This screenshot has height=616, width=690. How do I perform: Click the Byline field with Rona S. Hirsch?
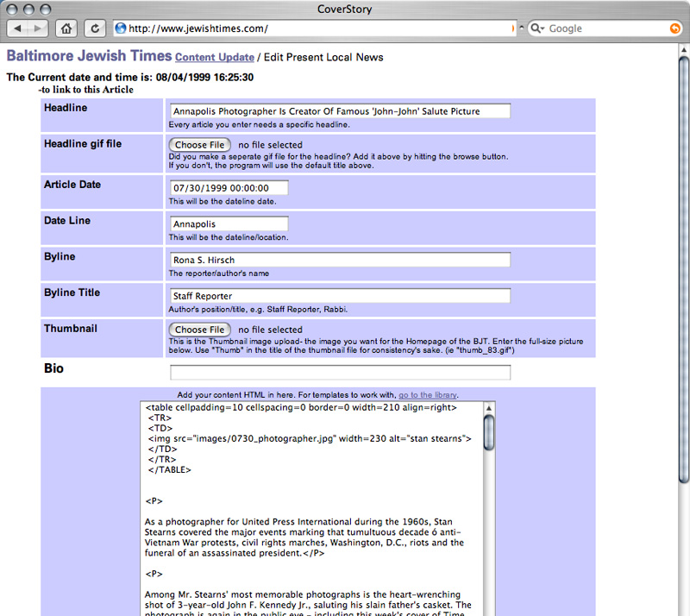point(340,260)
